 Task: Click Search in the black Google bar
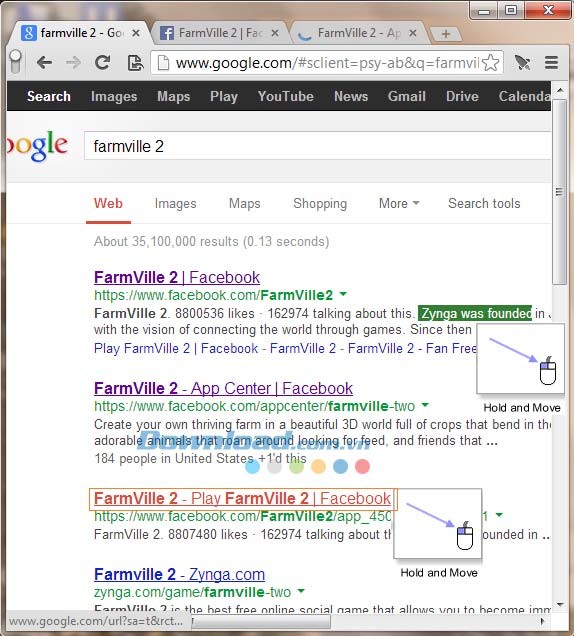click(x=49, y=97)
